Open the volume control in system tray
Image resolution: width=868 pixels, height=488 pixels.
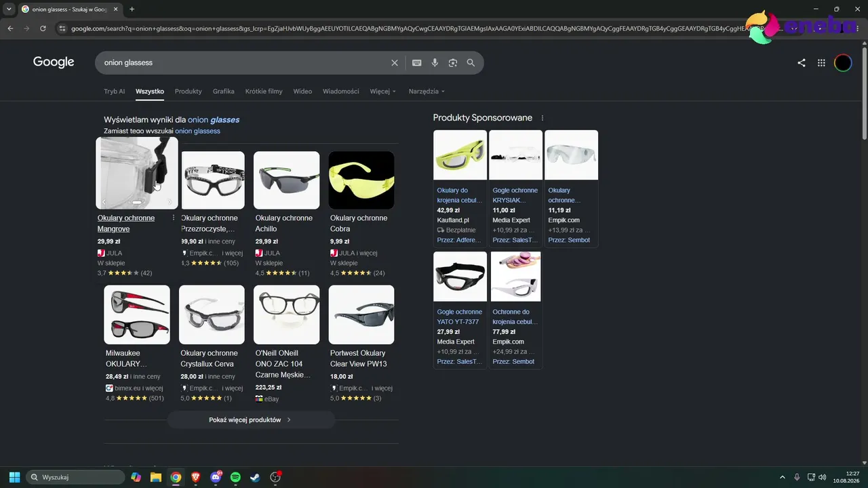[822, 477]
